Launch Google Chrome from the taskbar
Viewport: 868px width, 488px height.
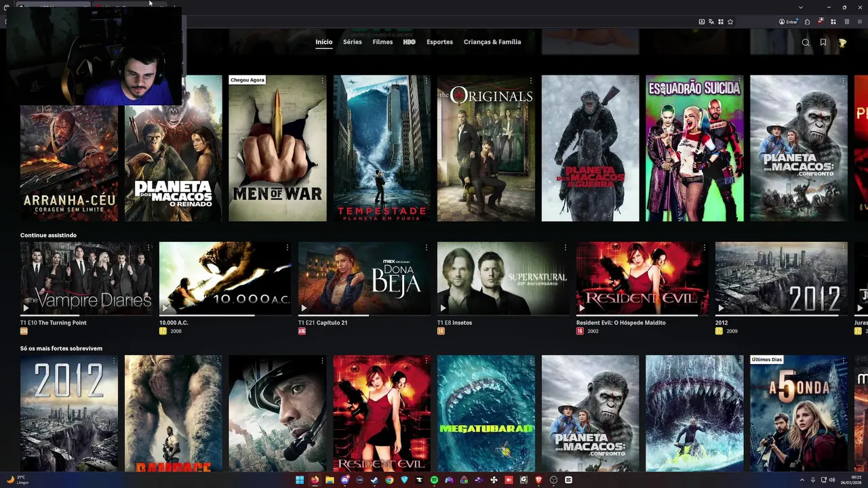389,480
